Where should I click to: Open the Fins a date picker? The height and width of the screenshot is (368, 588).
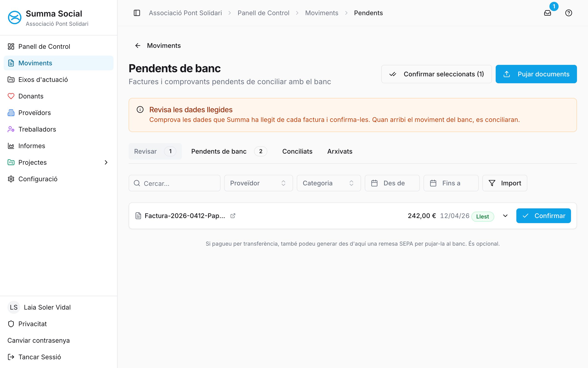tap(451, 183)
